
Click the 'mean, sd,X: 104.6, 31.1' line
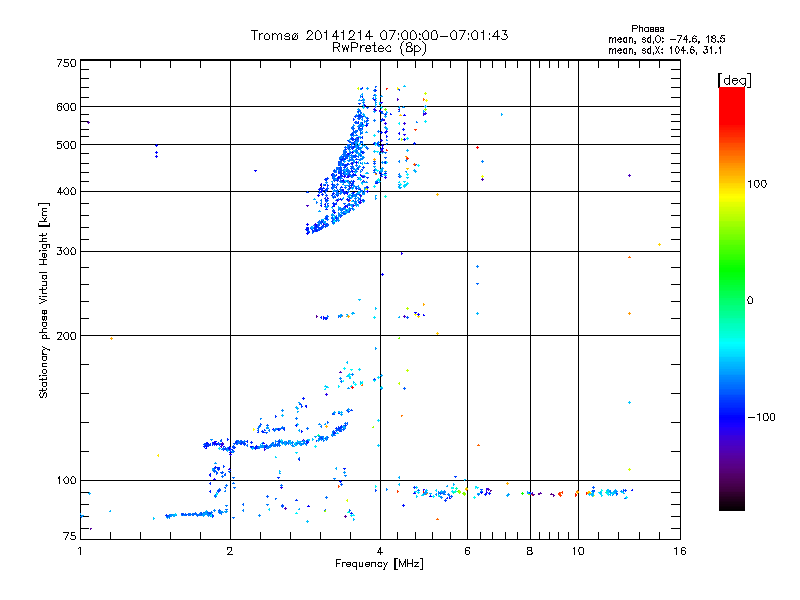click(665, 51)
